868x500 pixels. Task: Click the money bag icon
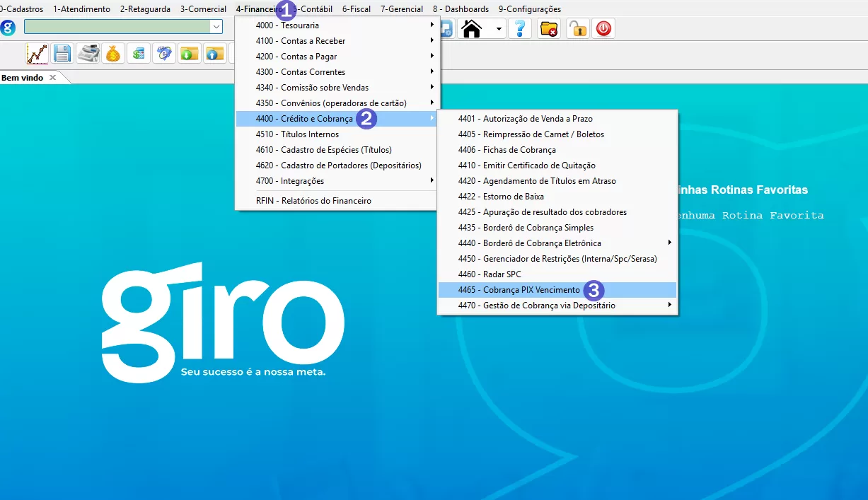click(113, 54)
